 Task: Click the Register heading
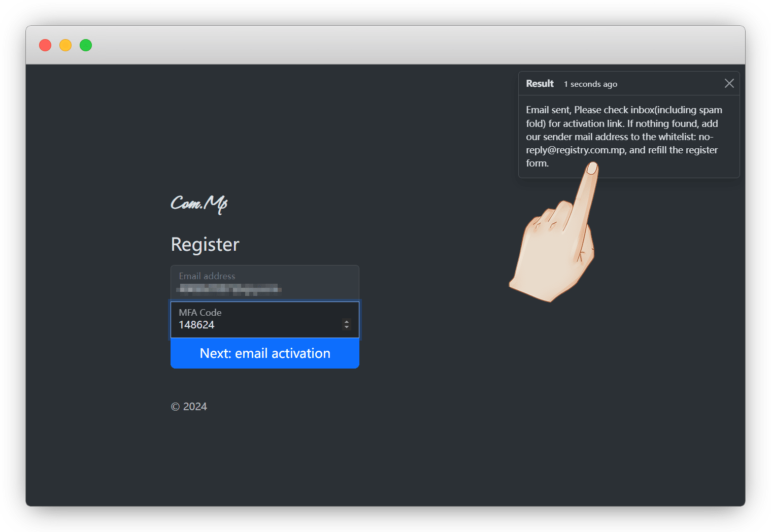coord(205,245)
